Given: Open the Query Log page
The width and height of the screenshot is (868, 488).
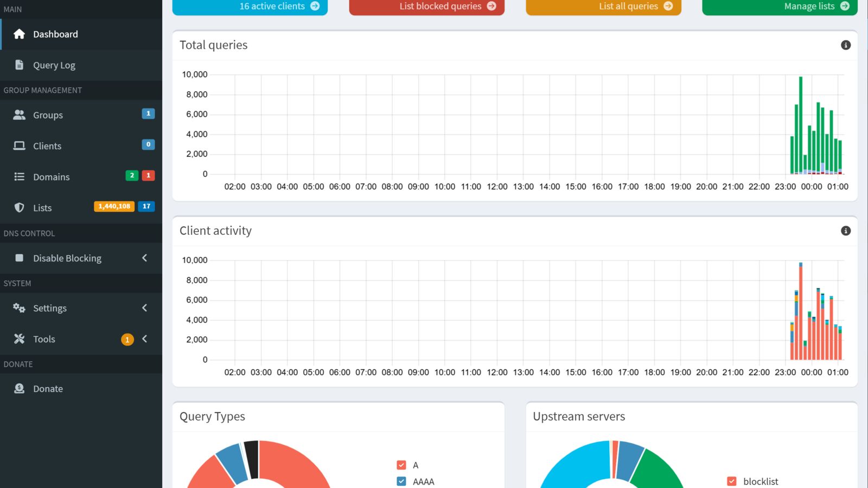Looking at the screenshot, I should (x=81, y=65).
